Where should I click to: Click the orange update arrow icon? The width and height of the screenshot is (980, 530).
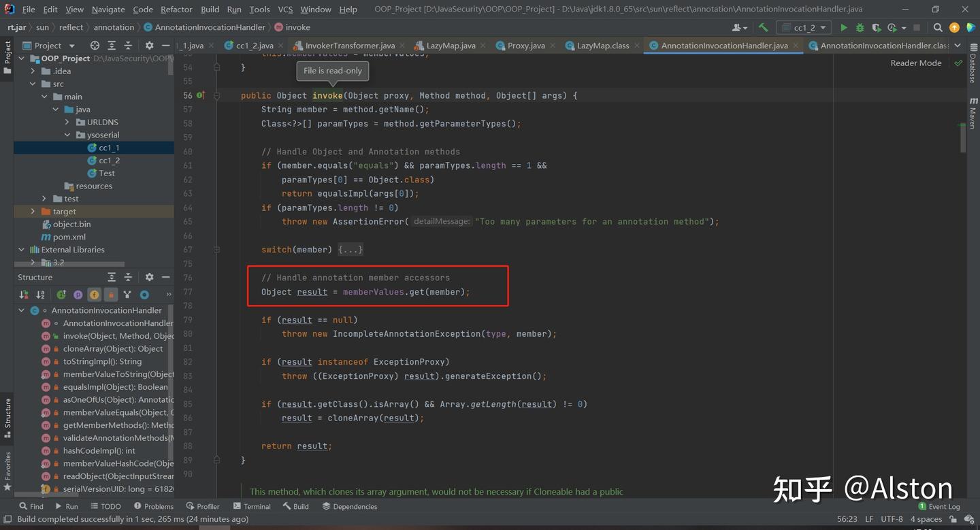[x=954, y=28]
